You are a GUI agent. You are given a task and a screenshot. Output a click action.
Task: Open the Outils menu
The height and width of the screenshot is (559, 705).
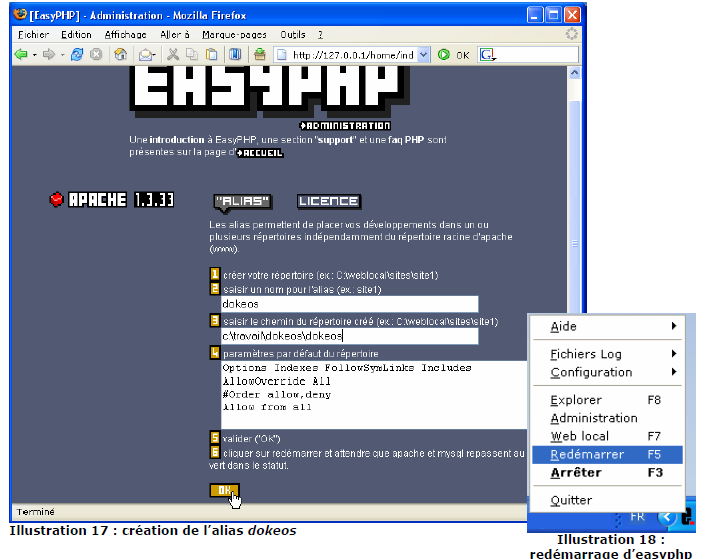tap(293, 34)
